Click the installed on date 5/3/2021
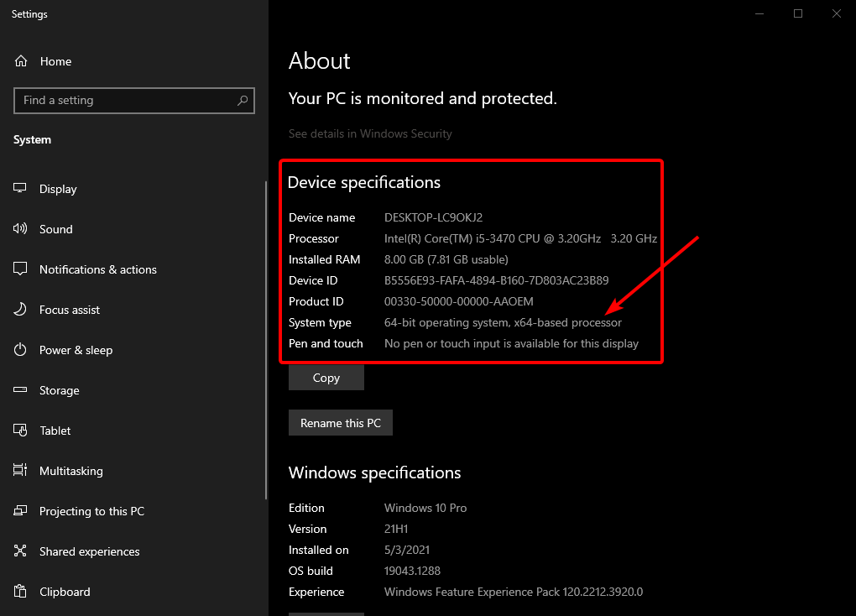This screenshot has height=616, width=856. click(x=407, y=550)
